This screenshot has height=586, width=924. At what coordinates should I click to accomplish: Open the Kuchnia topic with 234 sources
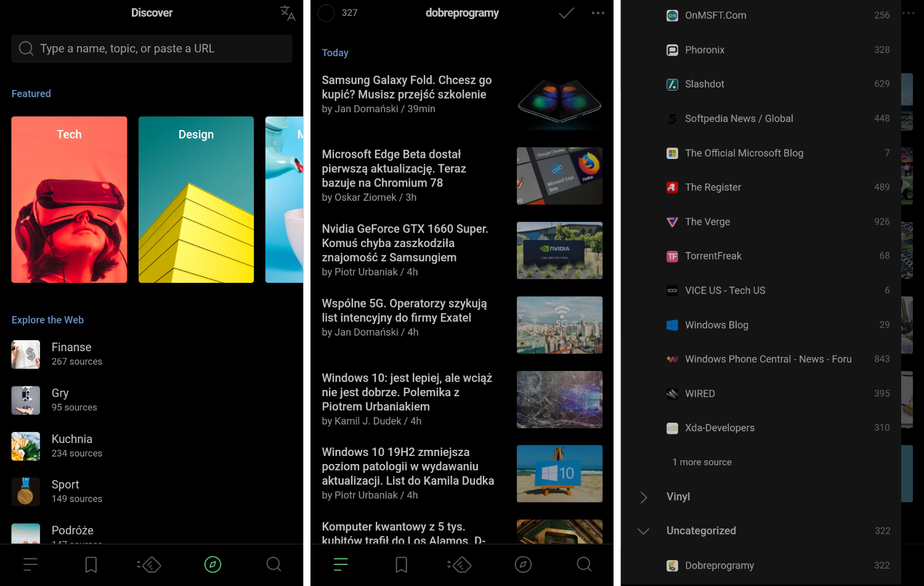(x=152, y=446)
